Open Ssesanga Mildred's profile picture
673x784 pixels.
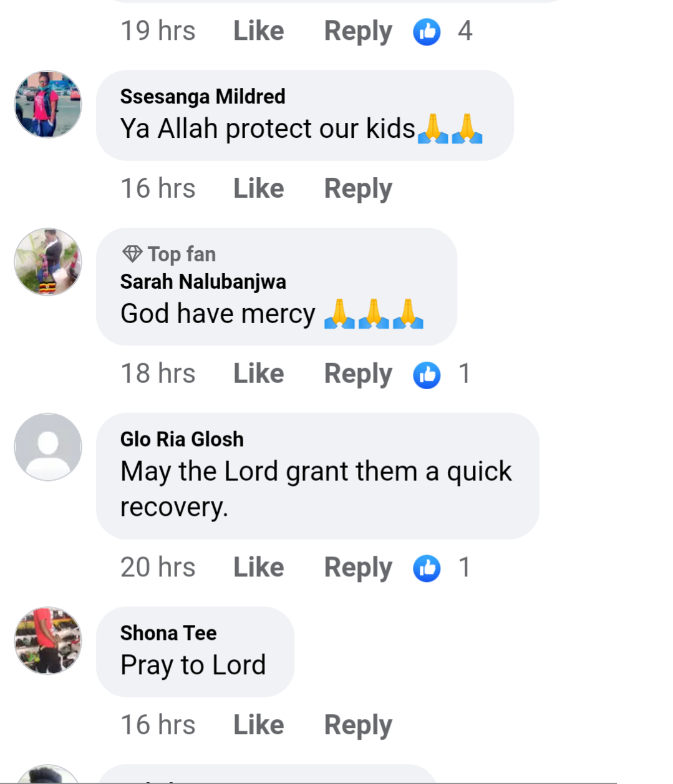coord(48,104)
